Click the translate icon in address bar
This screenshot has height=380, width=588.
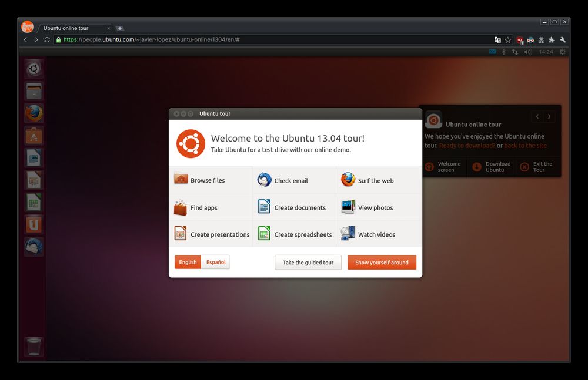click(497, 40)
